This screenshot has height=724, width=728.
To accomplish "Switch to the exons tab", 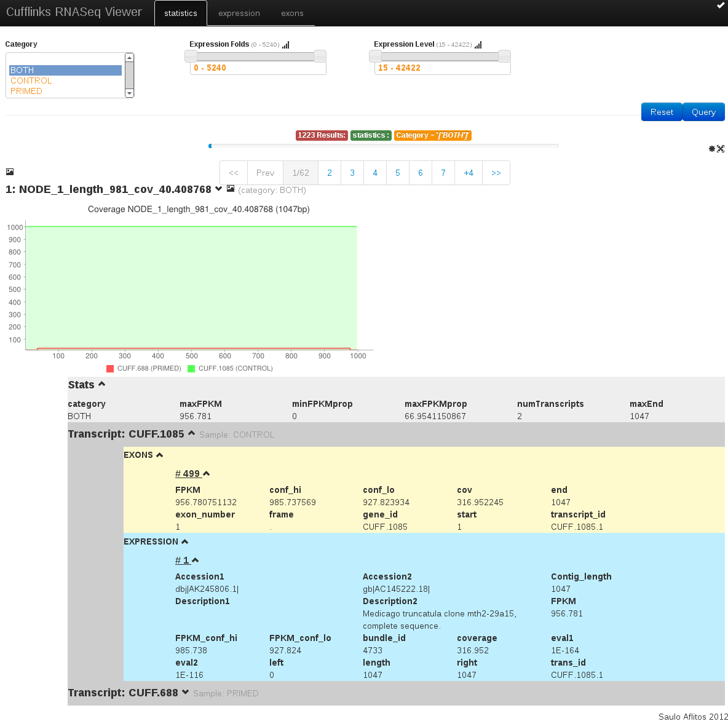I will [292, 13].
